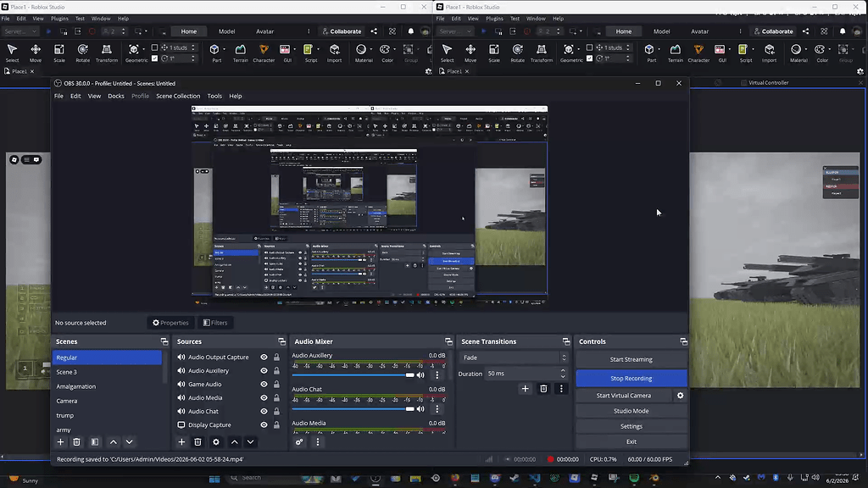Select the Move tool in right Roblox Studio

coord(470,53)
